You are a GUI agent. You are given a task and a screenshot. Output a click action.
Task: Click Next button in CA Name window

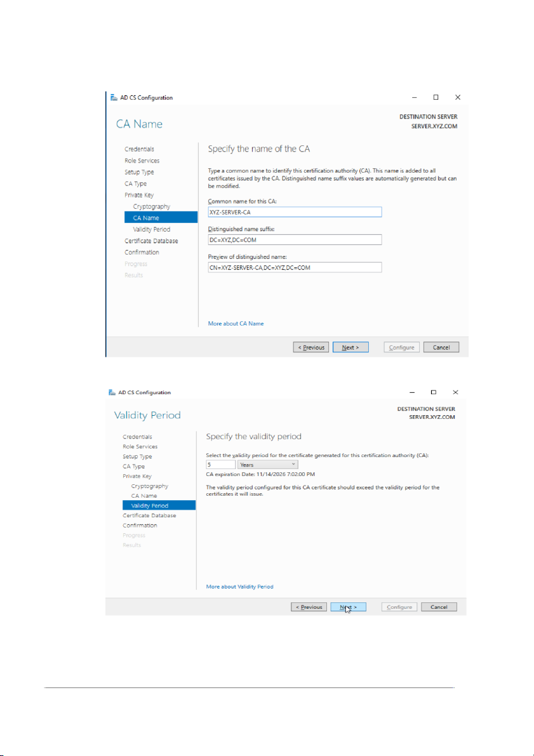coord(350,347)
